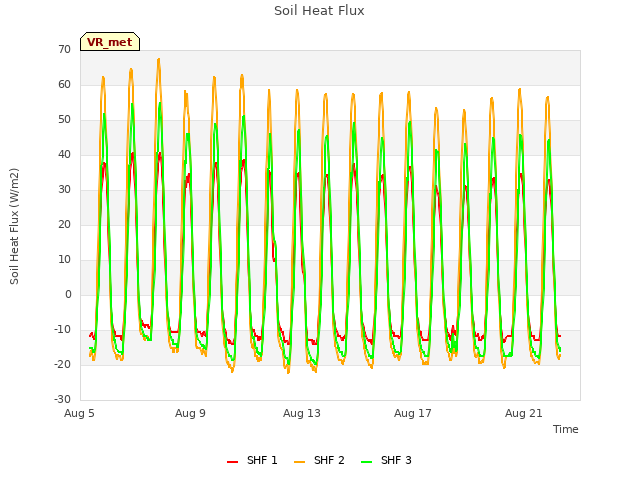
Task: Click the Time axis title
Action: (566, 429)
